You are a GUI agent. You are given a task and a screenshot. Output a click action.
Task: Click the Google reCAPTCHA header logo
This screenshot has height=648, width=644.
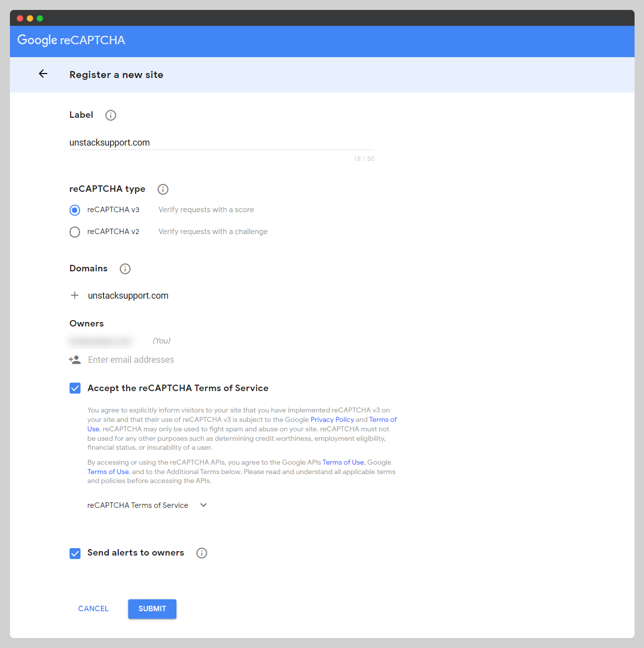(x=71, y=40)
